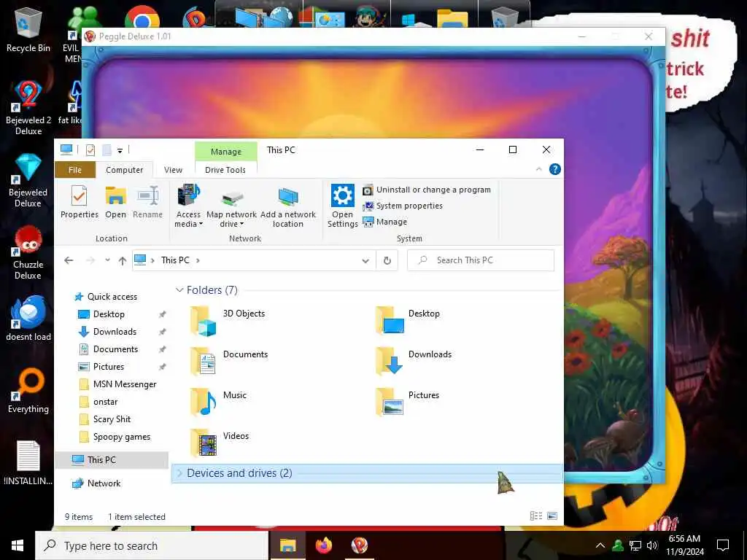The height and width of the screenshot is (560, 747).
Task: Open Firefox from the taskbar
Action: pos(323,545)
